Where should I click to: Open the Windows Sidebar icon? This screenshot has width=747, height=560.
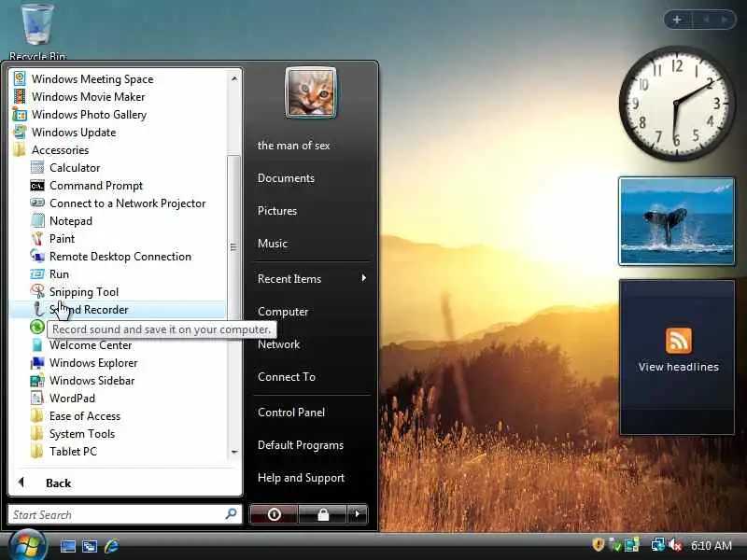(37, 381)
